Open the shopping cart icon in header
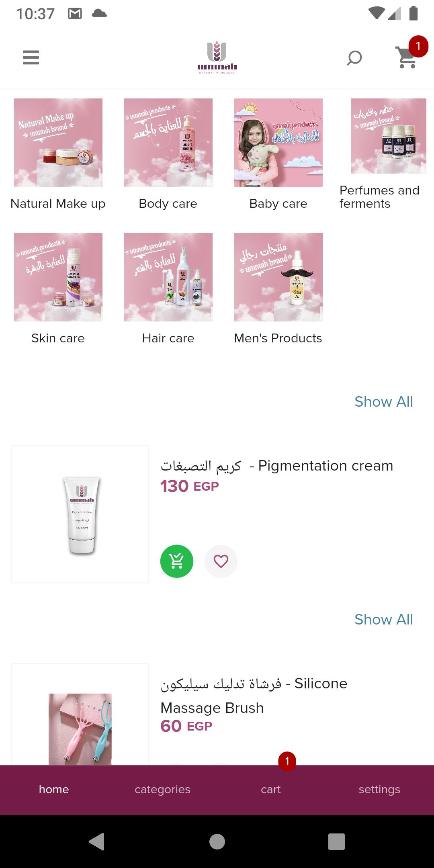 coord(407,57)
